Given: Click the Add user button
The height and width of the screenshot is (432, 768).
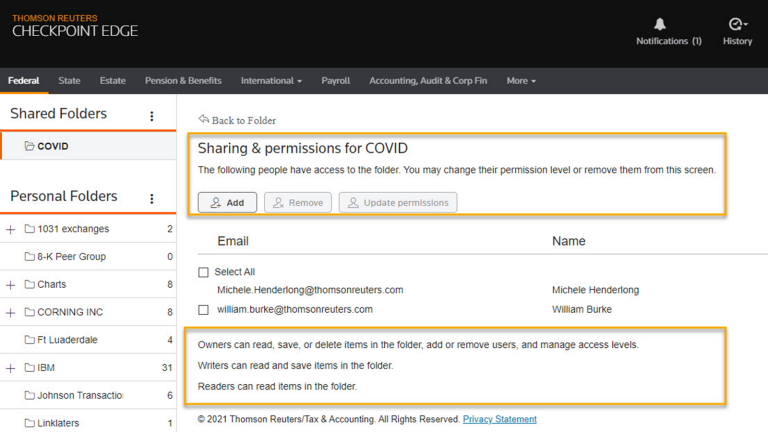Looking at the screenshot, I should [x=227, y=202].
